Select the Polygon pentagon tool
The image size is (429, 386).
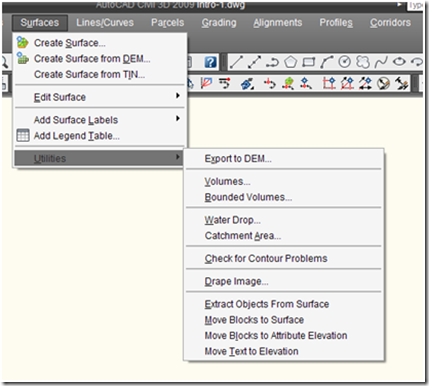[290, 62]
